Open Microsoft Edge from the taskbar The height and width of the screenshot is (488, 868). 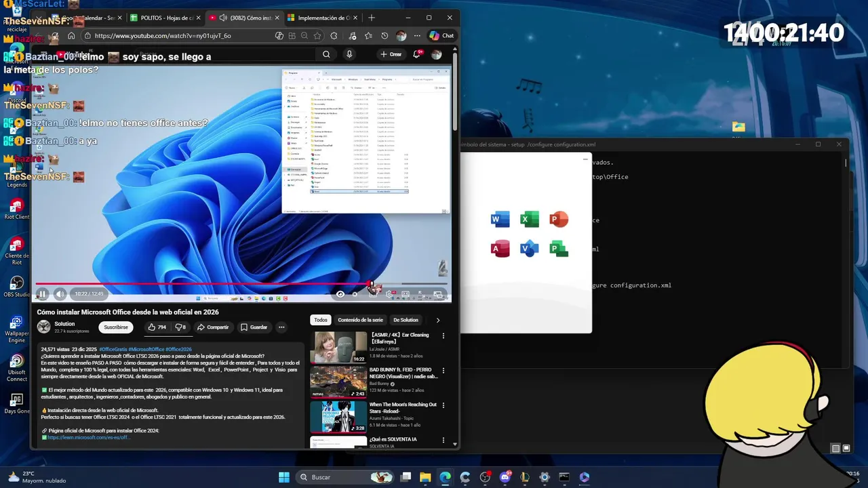click(x=445, y=477)
